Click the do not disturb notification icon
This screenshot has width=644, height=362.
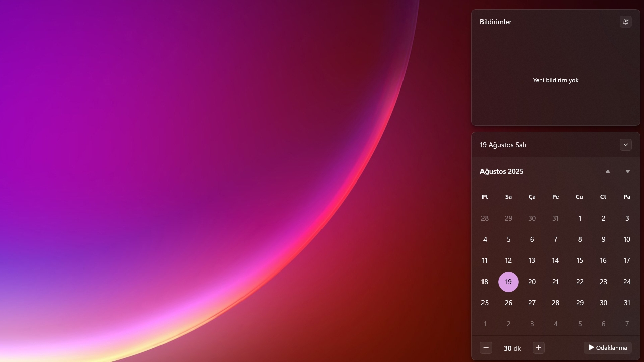pos(626,22)
